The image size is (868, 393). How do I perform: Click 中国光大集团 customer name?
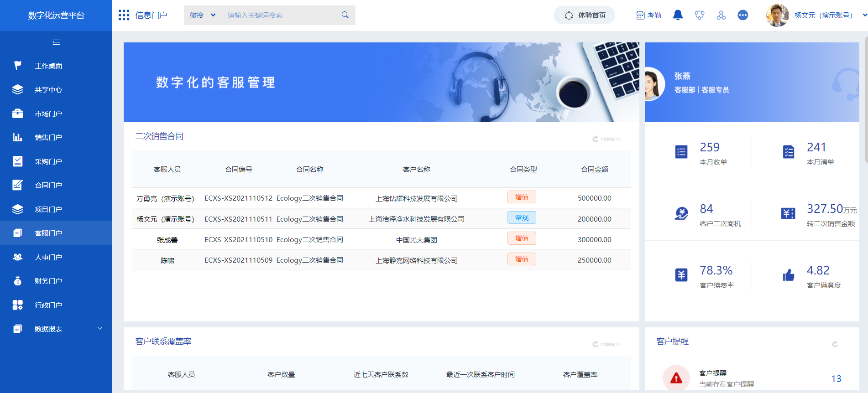pyautogui.click(x=417, y=240)
